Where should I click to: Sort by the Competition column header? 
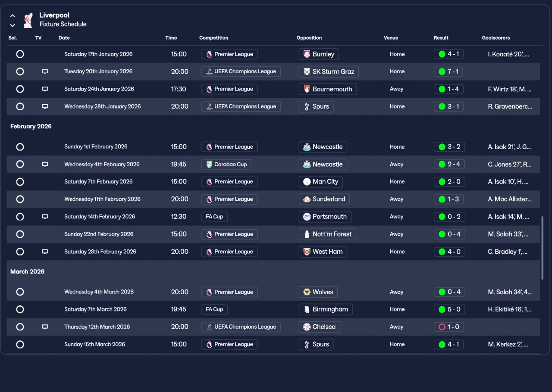pos(214,38)
